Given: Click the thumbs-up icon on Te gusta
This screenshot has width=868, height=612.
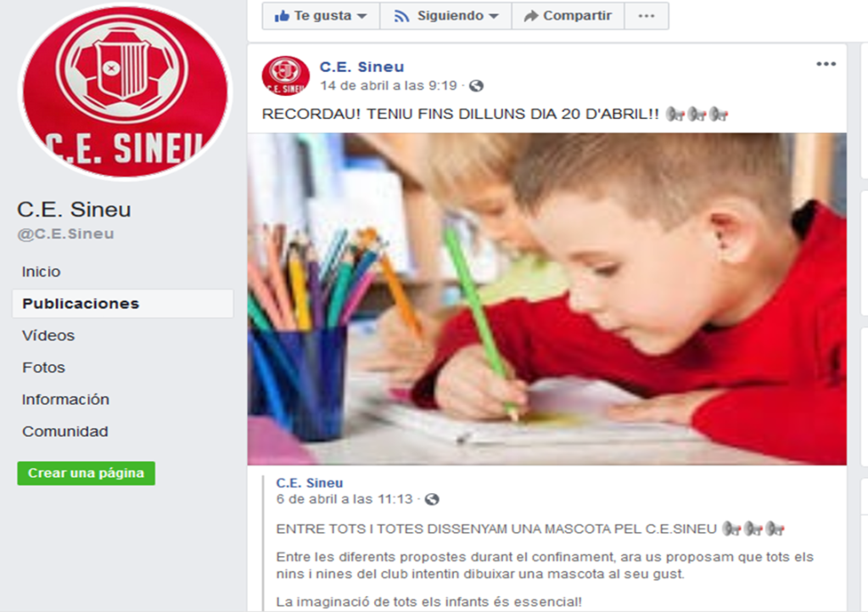Looking at the screenshot, I should (282, 15).
